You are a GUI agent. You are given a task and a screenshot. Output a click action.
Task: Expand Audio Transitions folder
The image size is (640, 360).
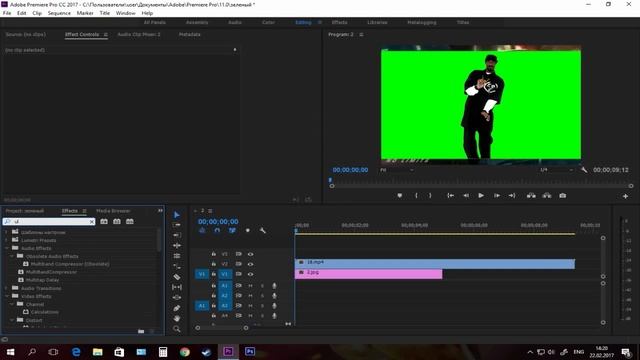tap(7, 288)
